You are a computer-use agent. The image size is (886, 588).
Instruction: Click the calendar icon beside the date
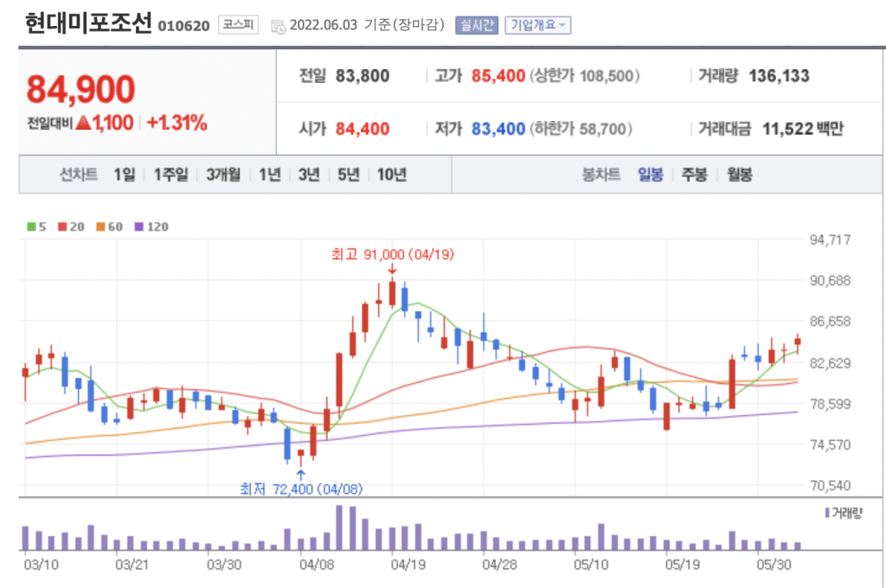tap(278, 25)
